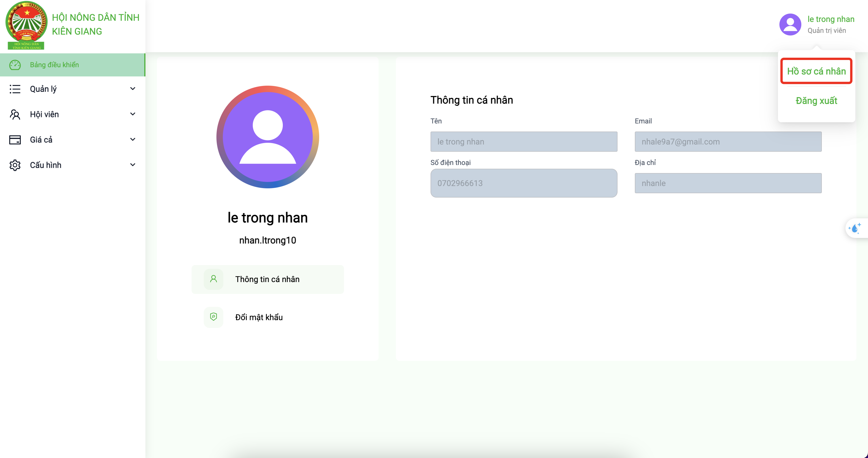Click the Giá cả card icon
The width and height of the screenshot is (868, 458).
pos(15,140)
